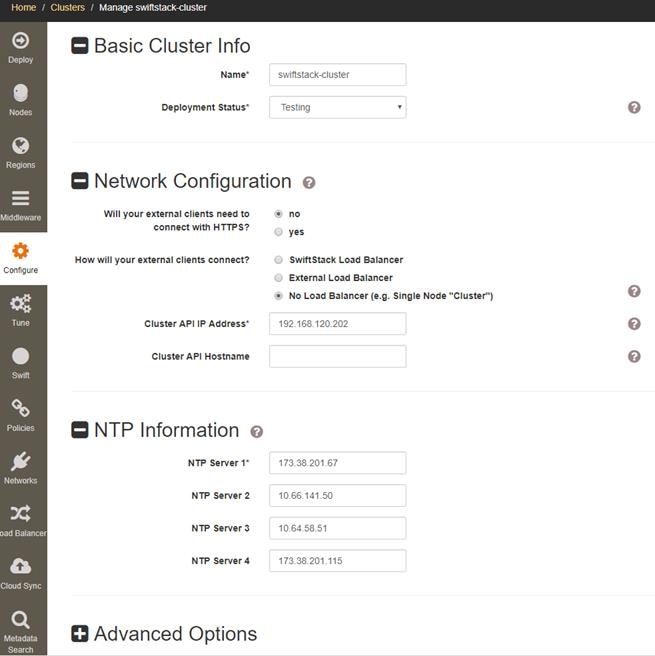Click the NTP Server 4 field
The width and height of the screenshot is (655, 656).
(338, 561)
